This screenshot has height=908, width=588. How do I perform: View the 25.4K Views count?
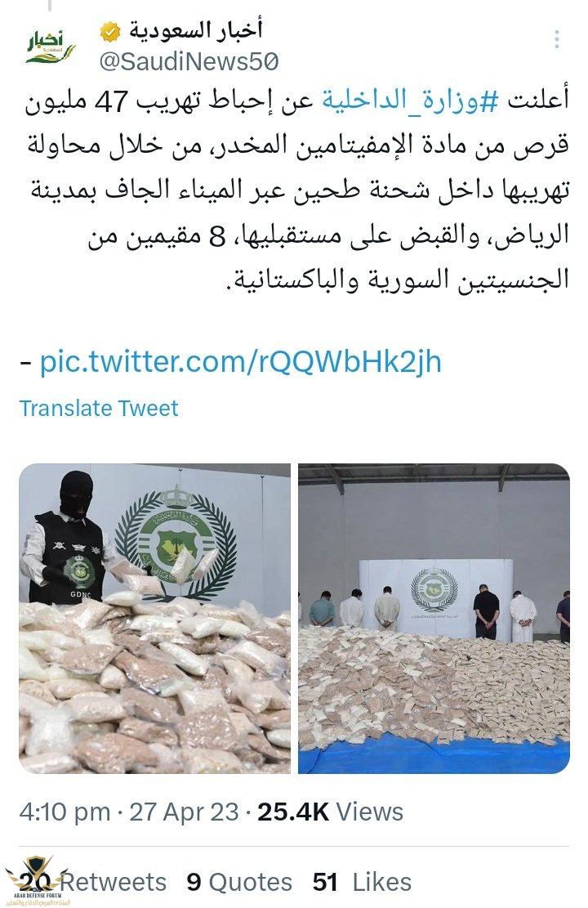tap(330, 812)
